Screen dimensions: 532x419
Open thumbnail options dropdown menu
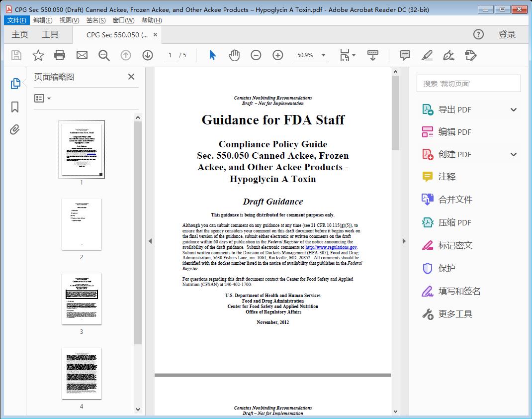43,99
